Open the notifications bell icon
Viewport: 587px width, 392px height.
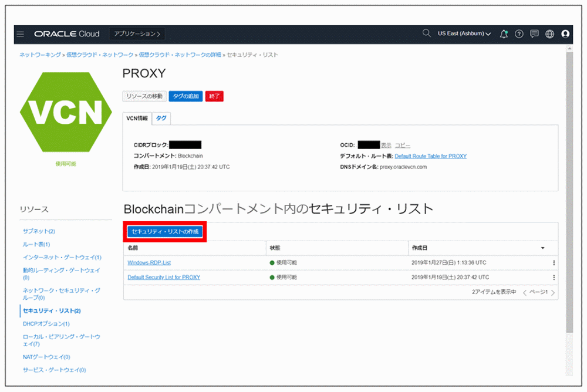click(x=503, y=34)
